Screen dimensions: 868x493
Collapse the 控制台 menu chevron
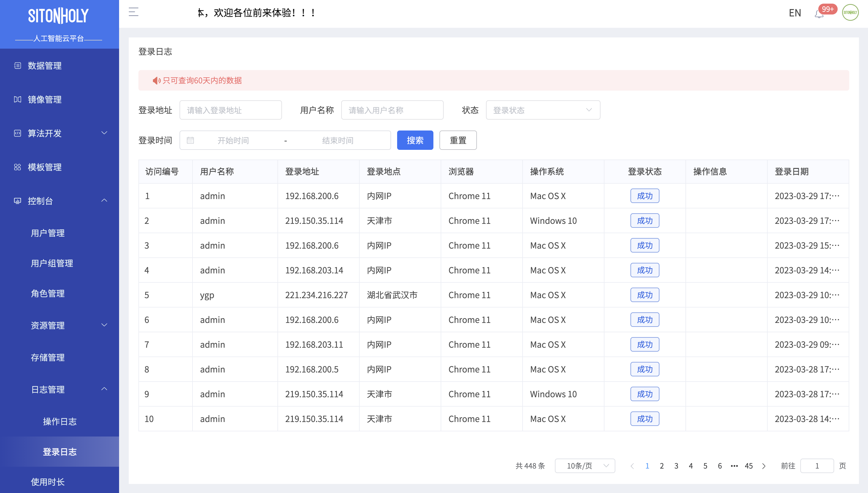[104, 201]
